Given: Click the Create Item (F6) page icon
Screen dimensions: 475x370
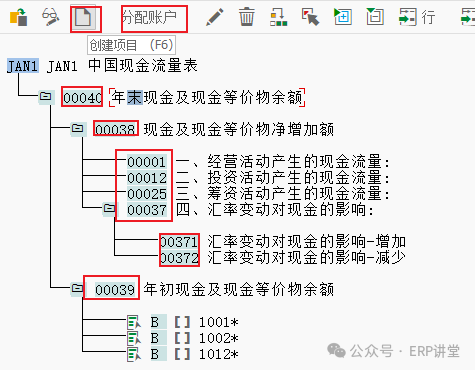Looking at the screenshot, I should [x=83, y=17].
